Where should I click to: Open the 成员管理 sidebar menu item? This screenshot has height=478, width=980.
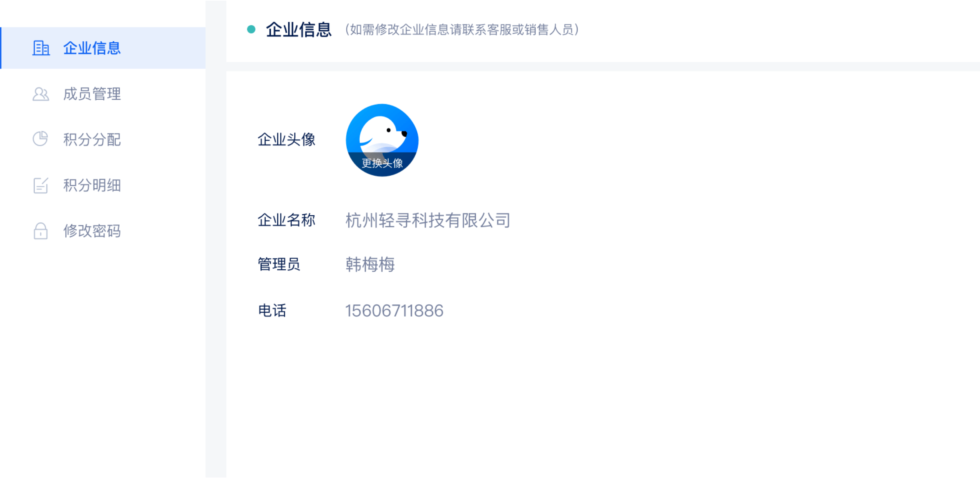103,94
